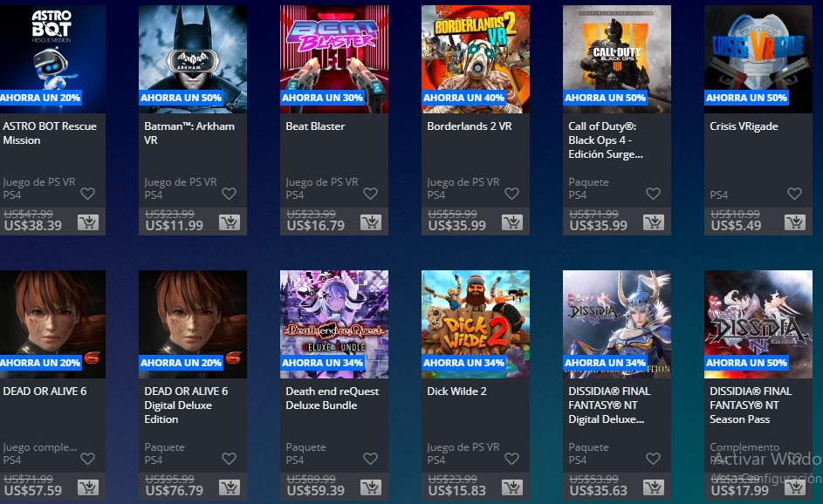This screenshot has height=504, width=823.
Task: Open DISSIDIA FINAL FANTASY NT Season Pass cover
Action: (758, 324)
